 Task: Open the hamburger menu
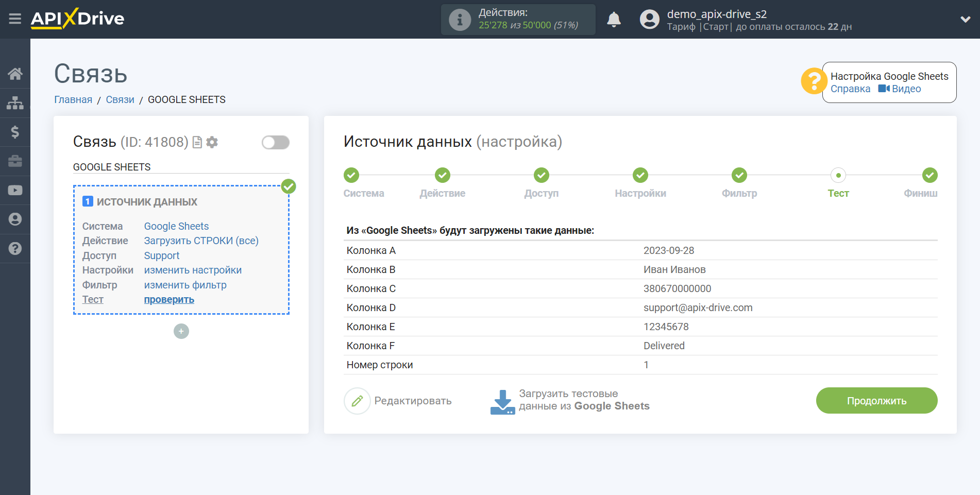pyautogui.click(x=15, y=19)
